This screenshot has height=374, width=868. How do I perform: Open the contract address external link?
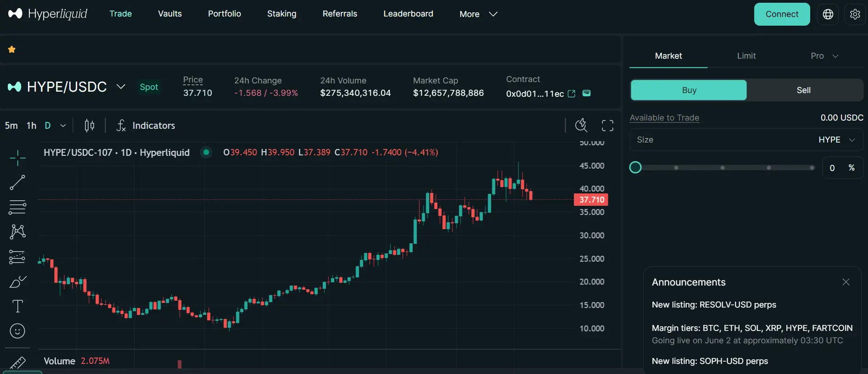[x=572, y=93]
